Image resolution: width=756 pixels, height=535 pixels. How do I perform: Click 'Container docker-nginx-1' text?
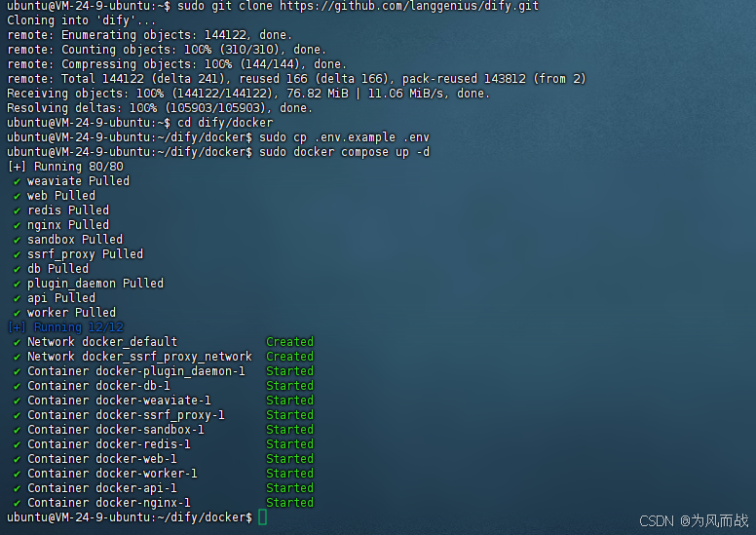pos(109,503)
